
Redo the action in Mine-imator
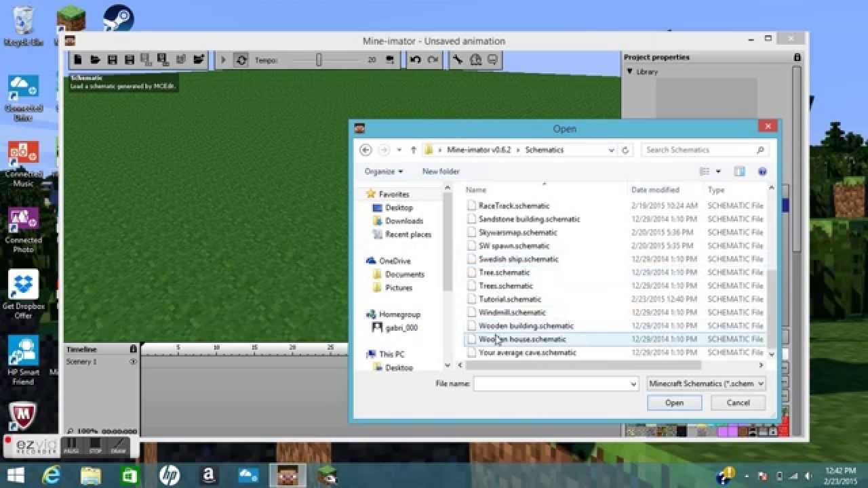[433, 60]
